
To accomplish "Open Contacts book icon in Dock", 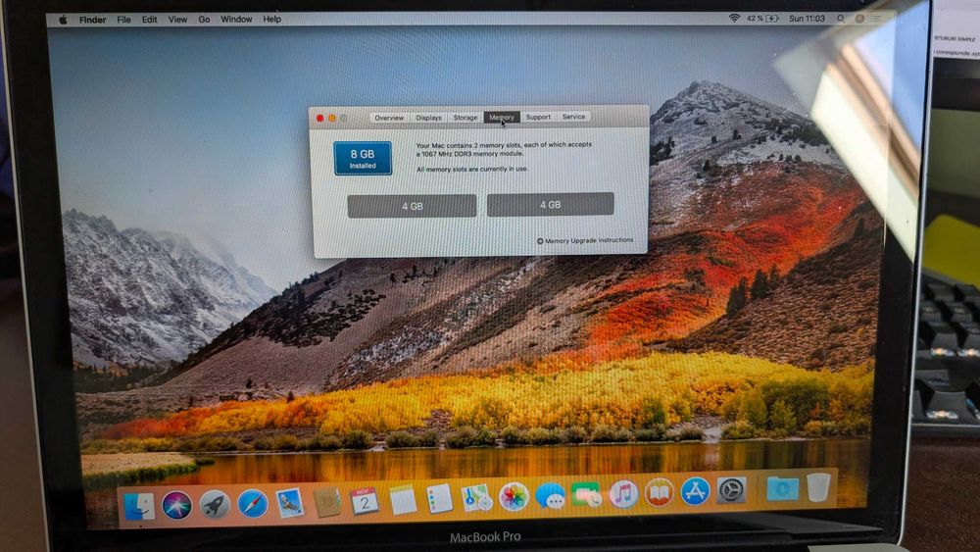I will (327, 502).
